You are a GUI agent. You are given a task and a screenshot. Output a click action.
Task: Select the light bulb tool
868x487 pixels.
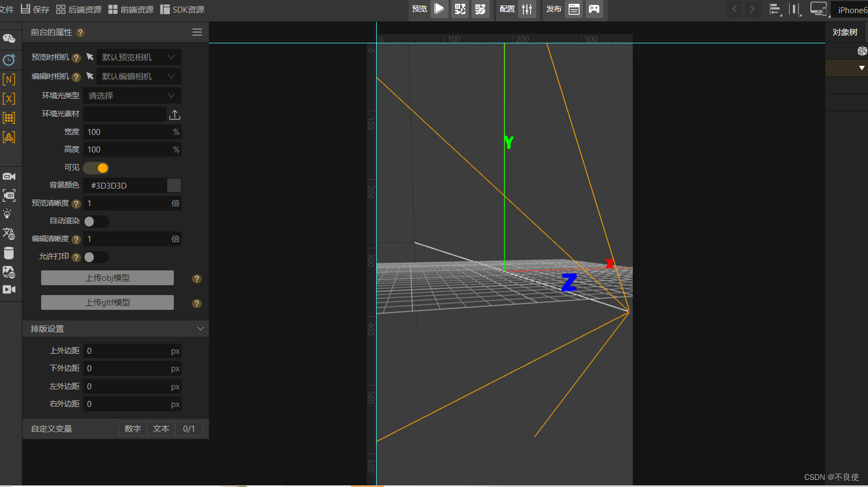[8, 214]
